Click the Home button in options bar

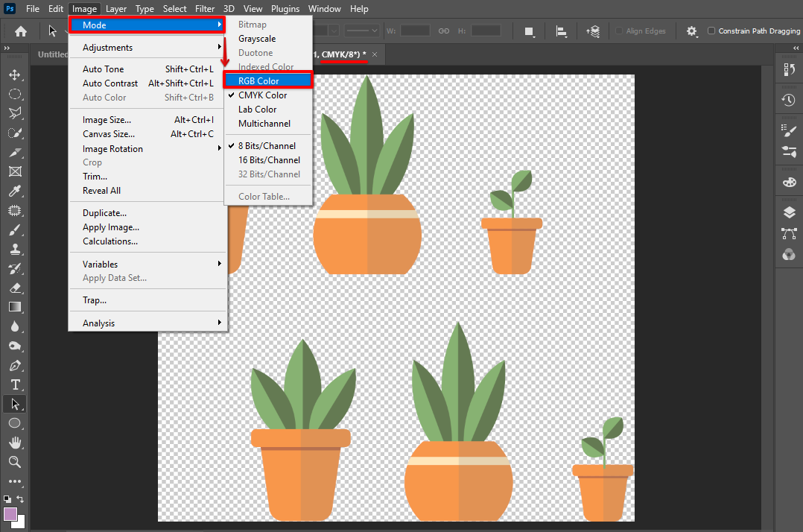(21, 31)
